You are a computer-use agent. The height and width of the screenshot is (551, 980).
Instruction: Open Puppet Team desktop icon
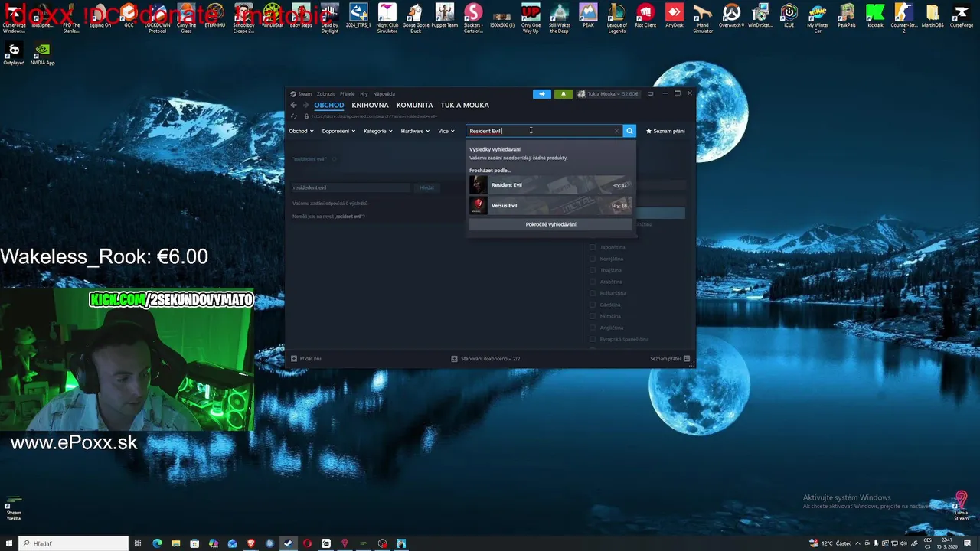click(445, 16)
